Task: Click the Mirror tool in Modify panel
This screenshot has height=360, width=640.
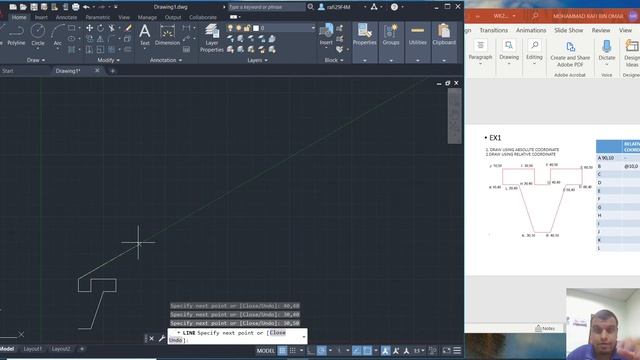Action: (100, 39)
